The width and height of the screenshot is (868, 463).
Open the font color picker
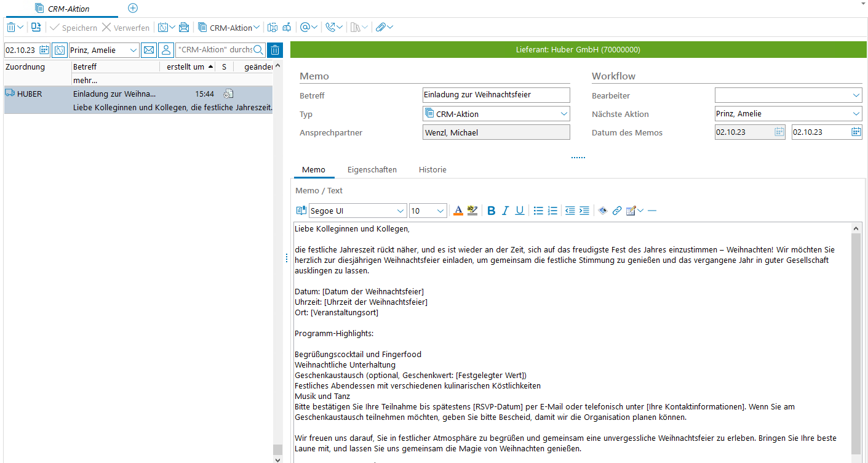tap(458, 211)
